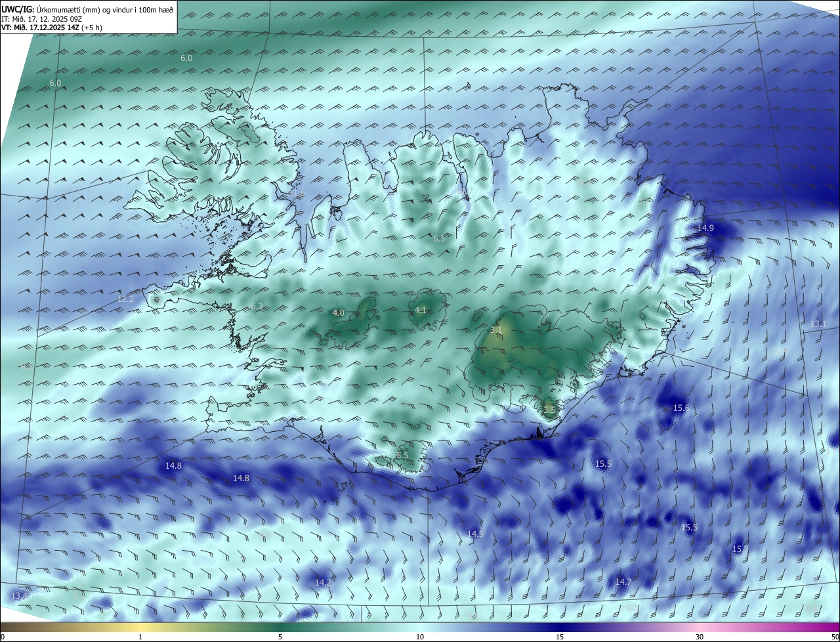Viewport: 840px width, 642px height.
Task: Click the 14.7 value label in the southeast sea
Action: tap(623, 582)
